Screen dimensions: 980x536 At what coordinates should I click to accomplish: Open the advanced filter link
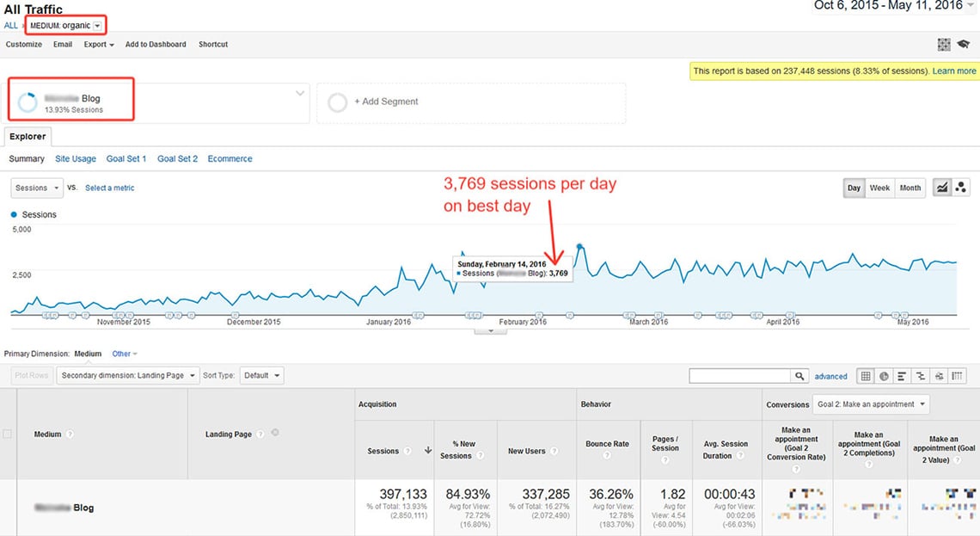(830, 377)
